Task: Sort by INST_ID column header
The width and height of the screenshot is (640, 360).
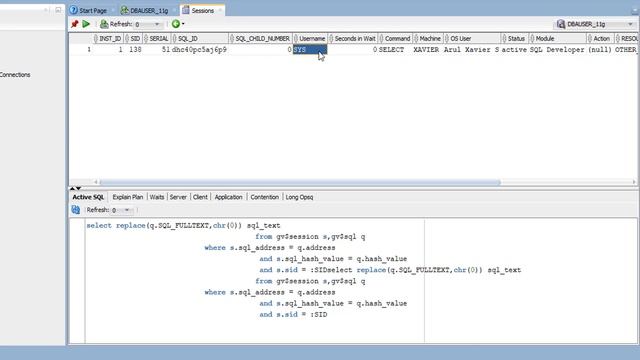Action: [x=108, y=38]
